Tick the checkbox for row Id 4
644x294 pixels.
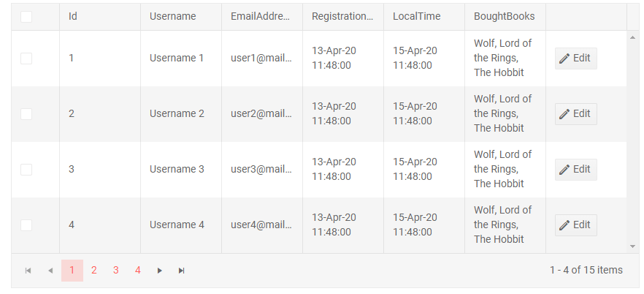(26, 225)
